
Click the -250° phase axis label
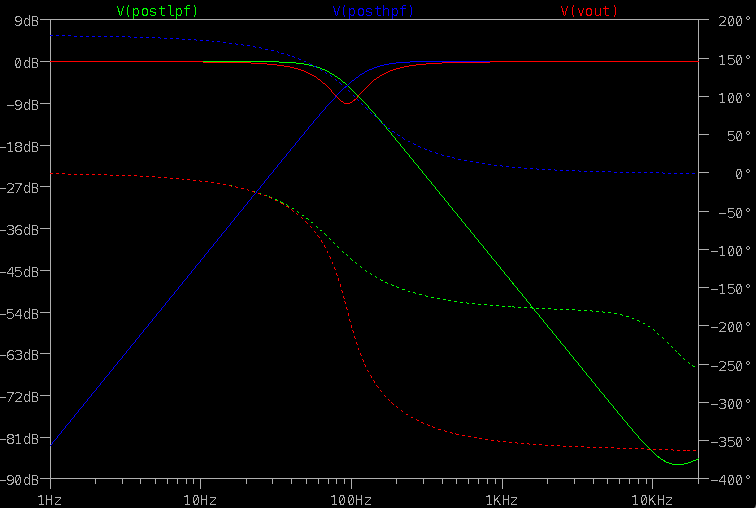tap(731, 366)
